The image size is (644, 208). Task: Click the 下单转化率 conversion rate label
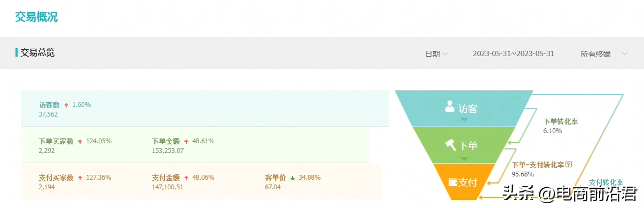tap(561, 122)
